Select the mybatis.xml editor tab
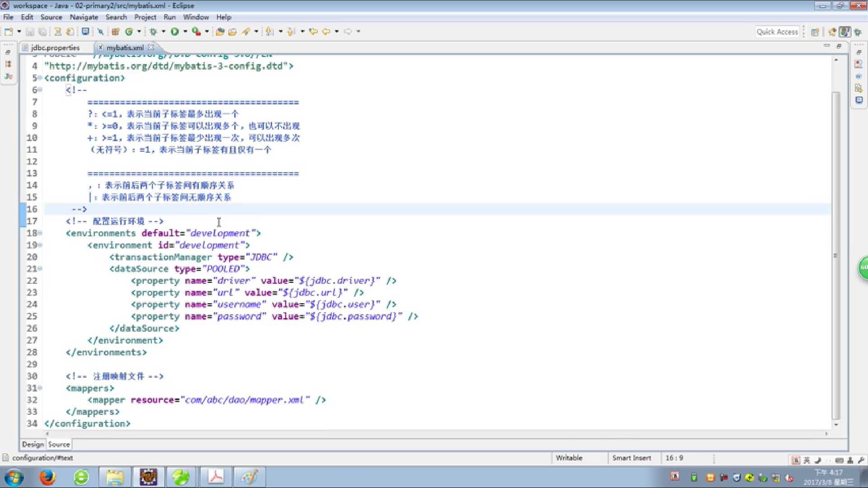 (124, 47)
